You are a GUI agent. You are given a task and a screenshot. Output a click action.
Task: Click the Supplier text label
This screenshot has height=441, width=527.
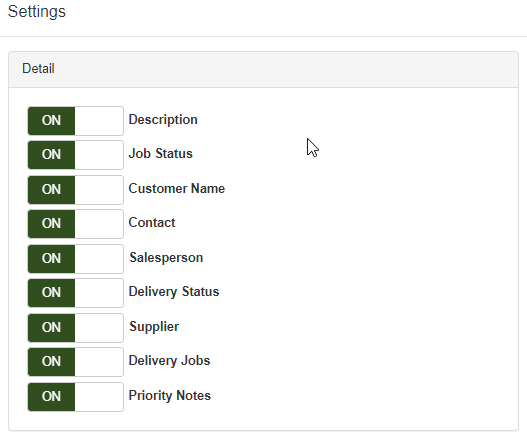(154, 327)
